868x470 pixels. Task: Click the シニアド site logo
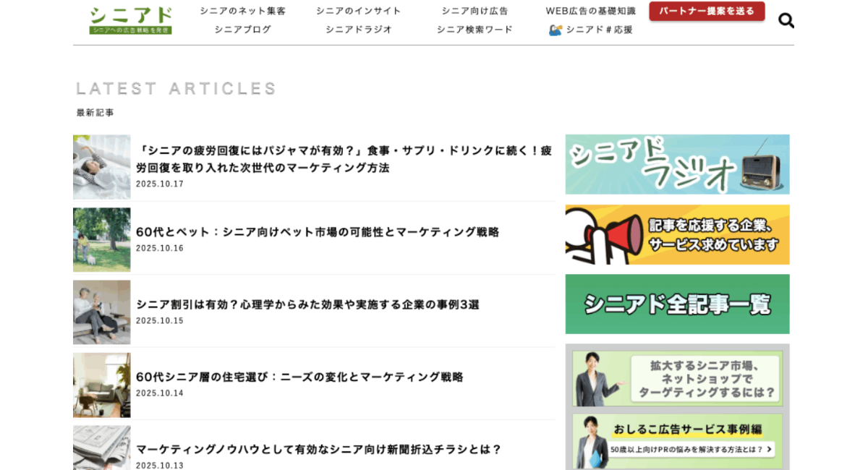(x=131, y=20)
